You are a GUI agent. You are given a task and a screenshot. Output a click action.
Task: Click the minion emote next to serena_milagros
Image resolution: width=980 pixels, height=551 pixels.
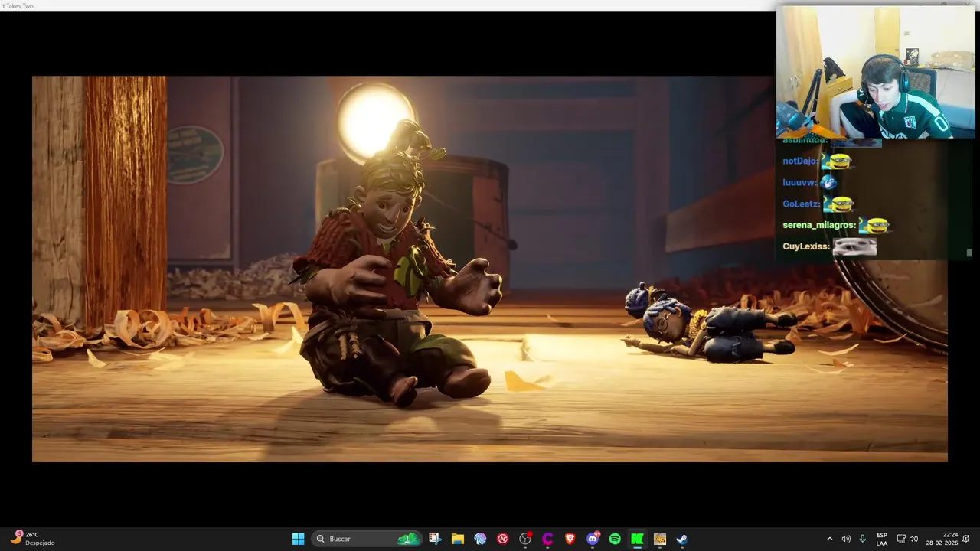click(x=875, y=226)
